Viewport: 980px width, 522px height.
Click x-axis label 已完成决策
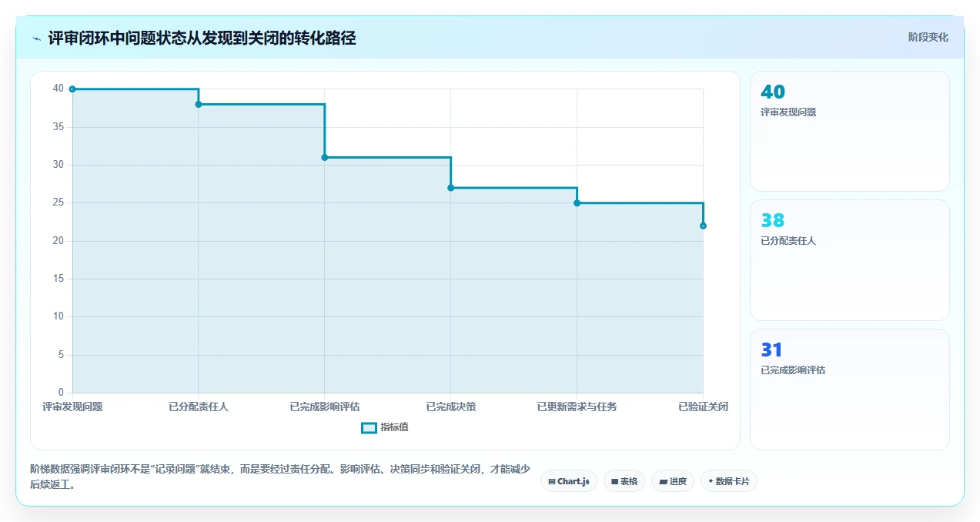tap(451, 407)
